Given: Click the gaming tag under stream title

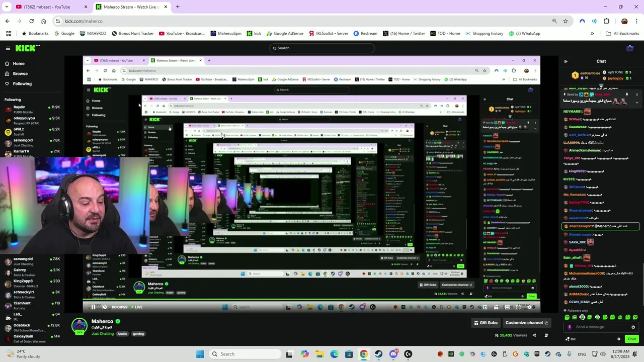Looking at the screenshot, I should (x=138, y=334).
